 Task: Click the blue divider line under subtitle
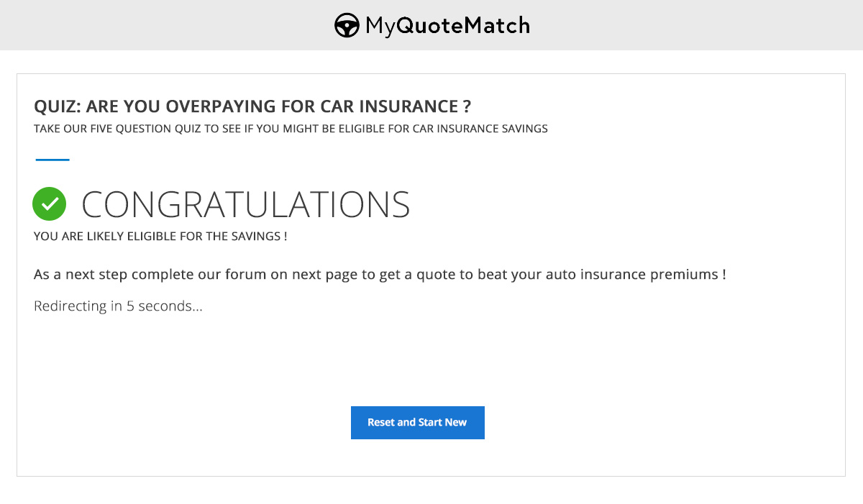52,160
